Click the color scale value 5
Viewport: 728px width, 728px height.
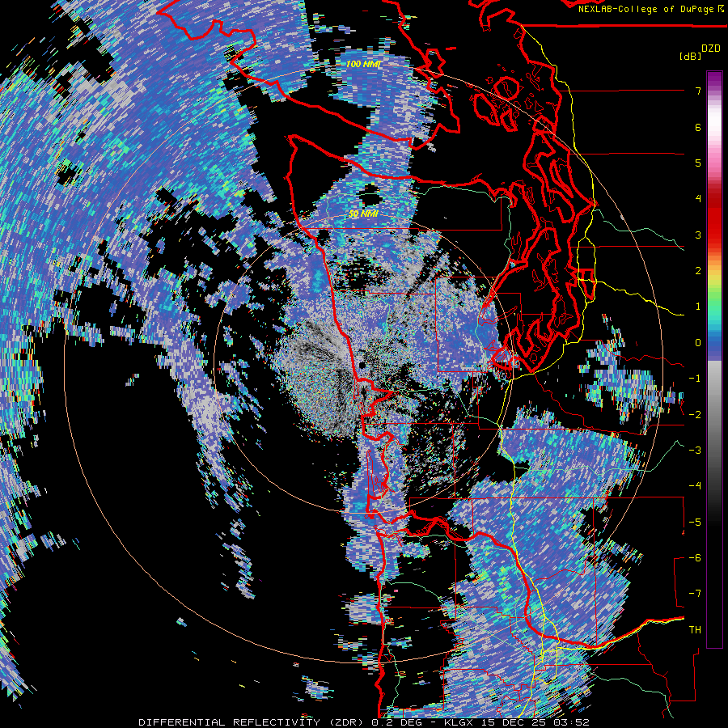pos(698,163)
